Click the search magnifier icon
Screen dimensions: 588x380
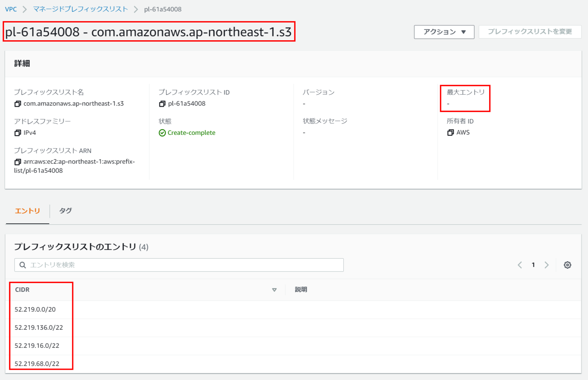23,265
